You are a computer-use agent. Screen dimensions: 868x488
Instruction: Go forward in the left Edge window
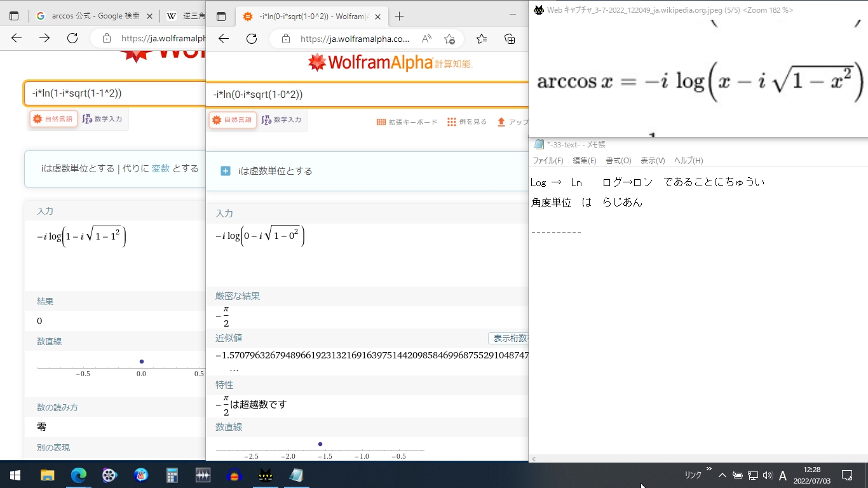[x=44, y=38]
